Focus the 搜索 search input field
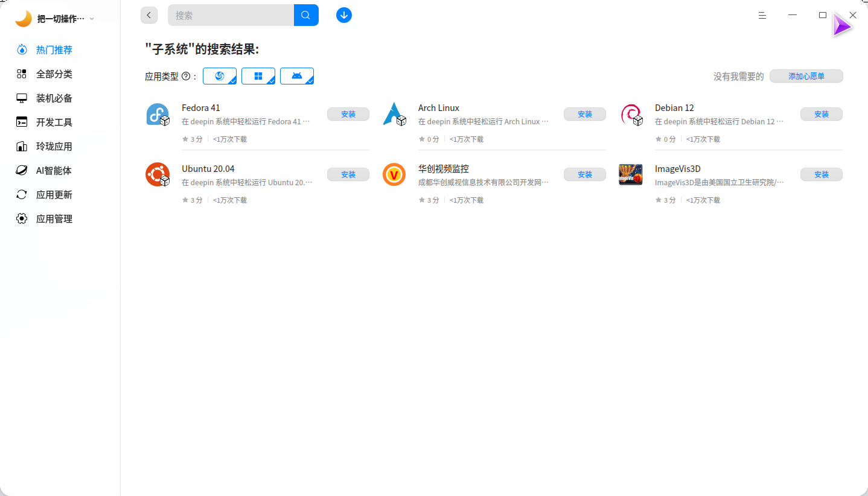This screenshot has height=496, width=868. [x=231, y=15]
